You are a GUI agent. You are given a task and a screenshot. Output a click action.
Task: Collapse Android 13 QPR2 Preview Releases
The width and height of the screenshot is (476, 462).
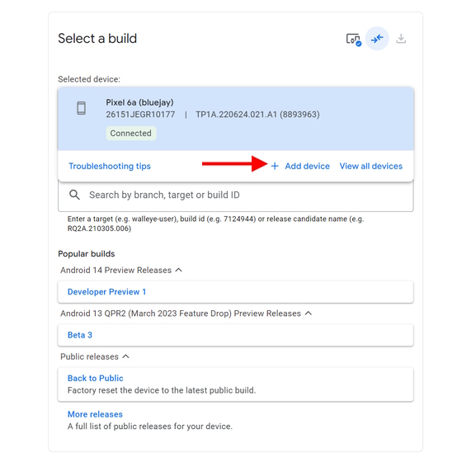pyautogui.click(x=309, y=313)
